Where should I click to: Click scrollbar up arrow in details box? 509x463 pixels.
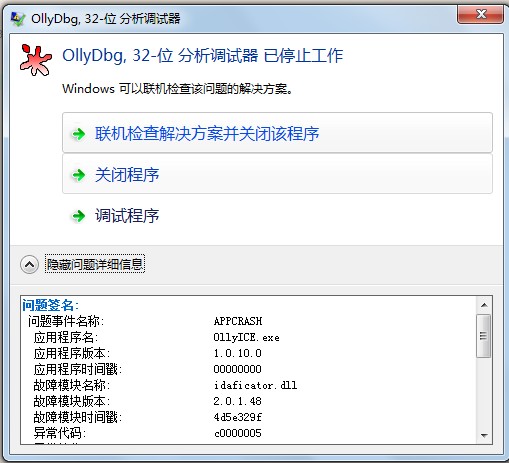(x=484, y=305)
